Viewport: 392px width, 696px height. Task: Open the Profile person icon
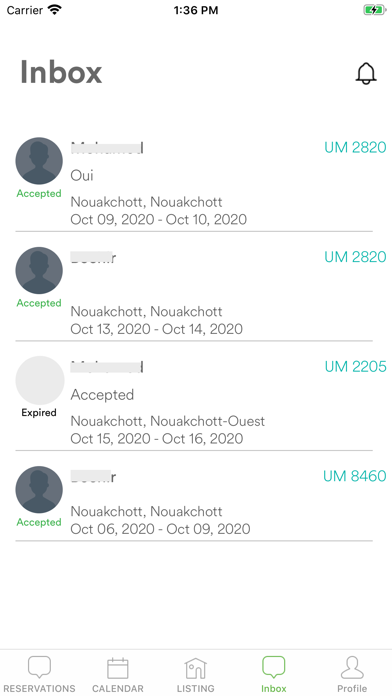352,668
